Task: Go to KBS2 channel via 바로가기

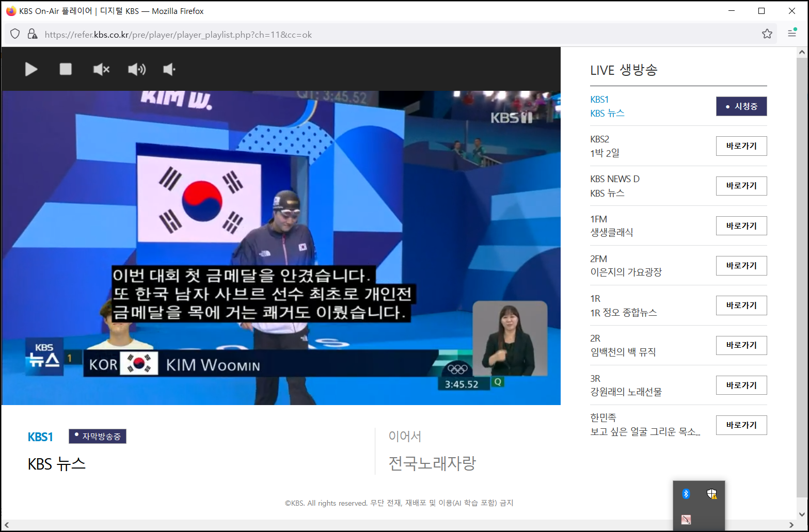Action: [741, 146]
